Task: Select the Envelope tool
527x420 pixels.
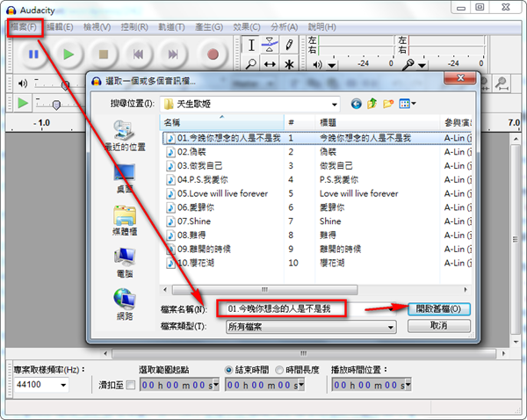Action: [x=270, y=45]
